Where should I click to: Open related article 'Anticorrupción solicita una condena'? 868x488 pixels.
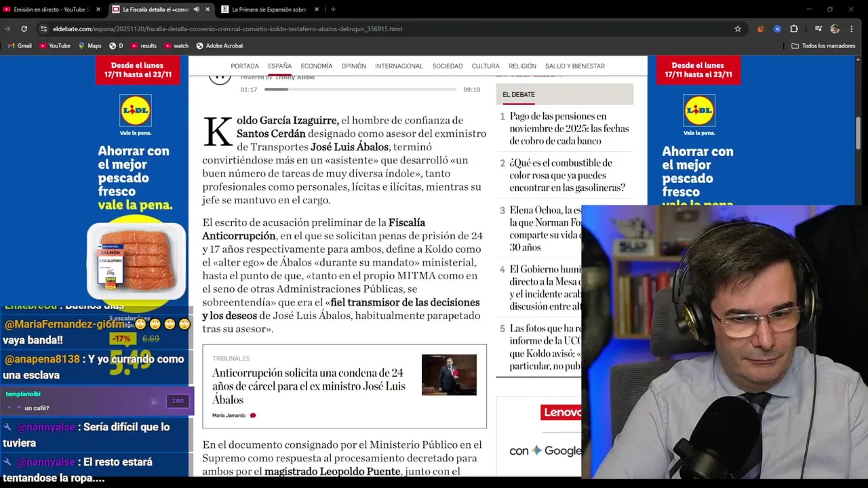tap(309, 386)
